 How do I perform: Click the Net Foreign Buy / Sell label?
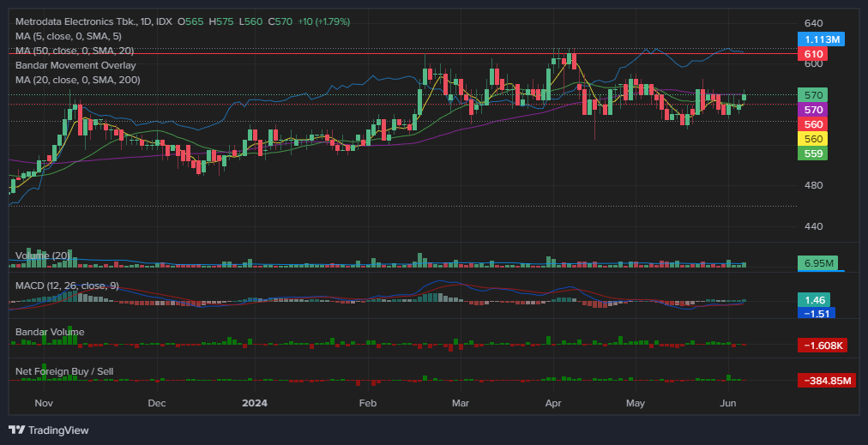click(64, 371)
